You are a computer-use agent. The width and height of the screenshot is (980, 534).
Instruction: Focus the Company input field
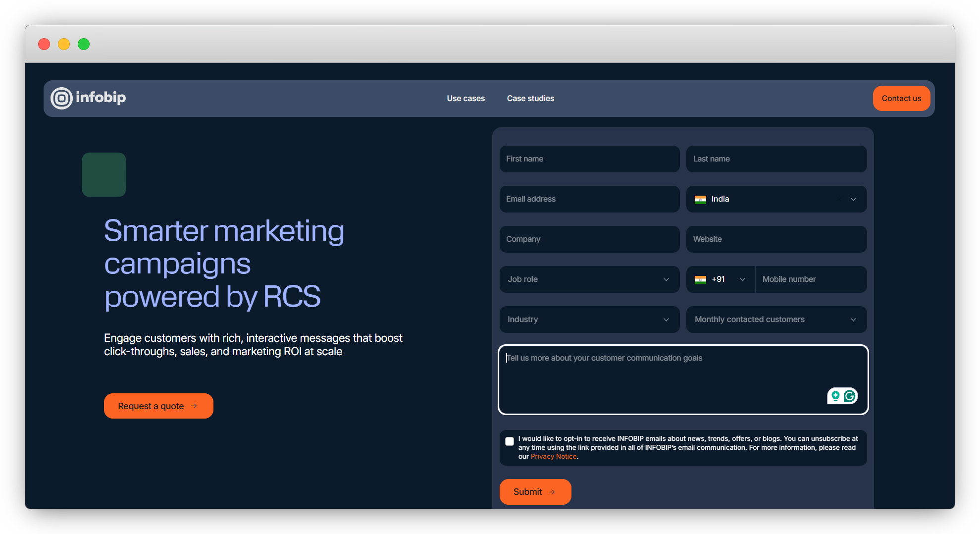tap(589, 239)
